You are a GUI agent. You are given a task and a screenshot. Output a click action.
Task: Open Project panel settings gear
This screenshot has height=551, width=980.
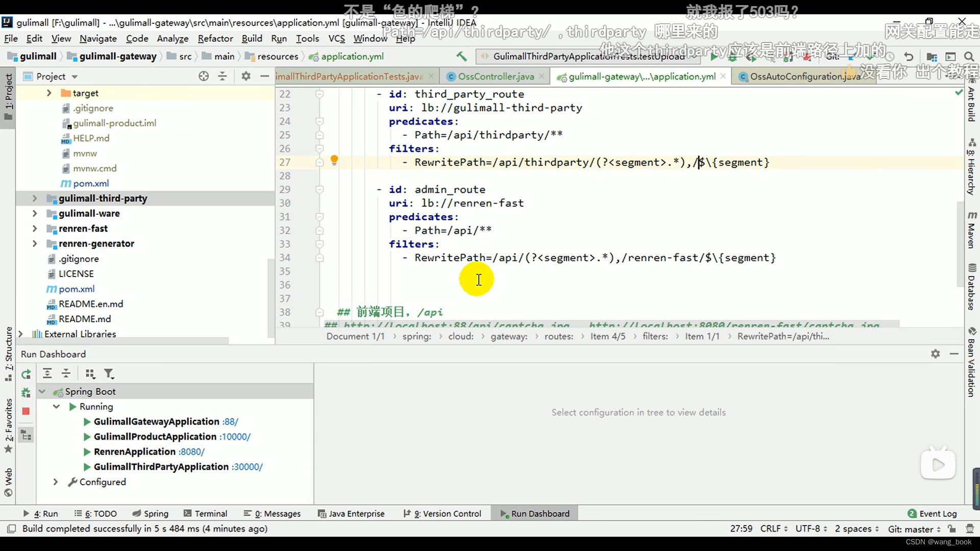(246, 77)
